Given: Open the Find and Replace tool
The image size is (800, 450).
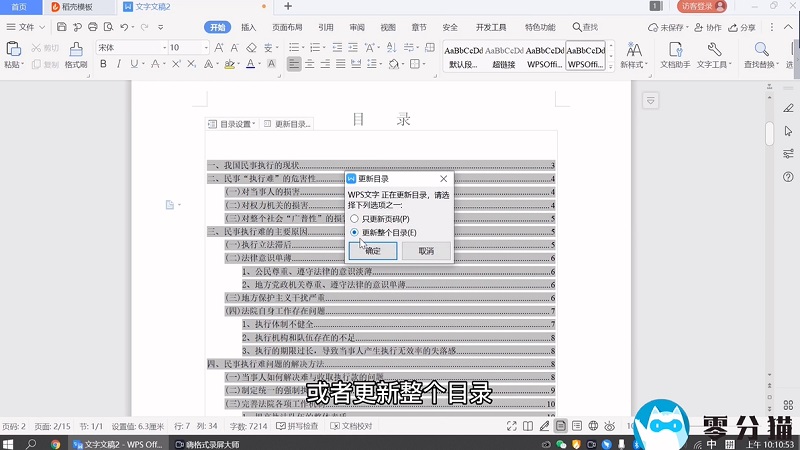Looking at the screenshot, I should [761, 55].
